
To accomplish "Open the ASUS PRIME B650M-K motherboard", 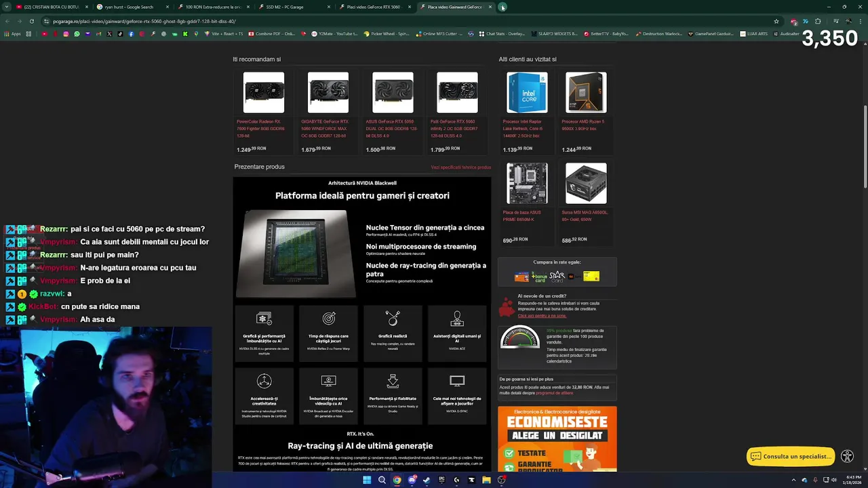I will (527, 203).
